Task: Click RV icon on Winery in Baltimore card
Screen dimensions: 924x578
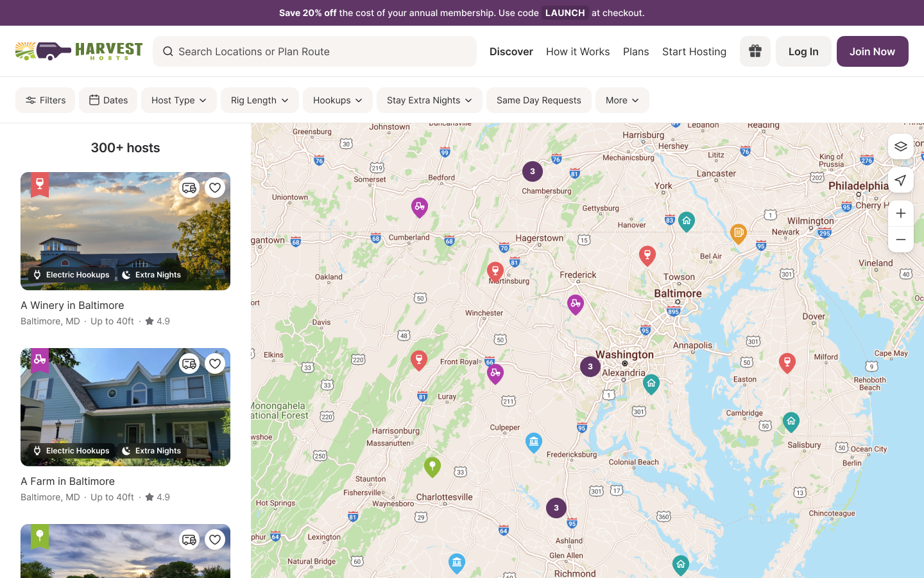Action: tap(189, 188)
